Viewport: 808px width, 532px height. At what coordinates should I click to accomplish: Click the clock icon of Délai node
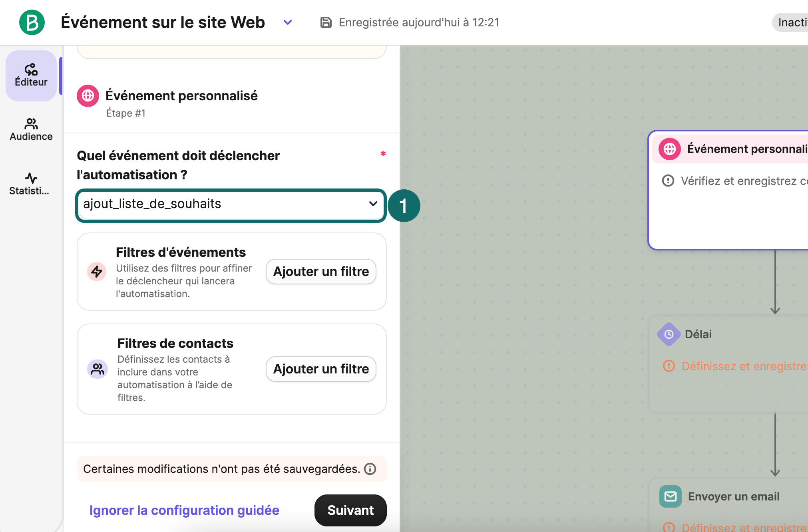pos(669,334)
